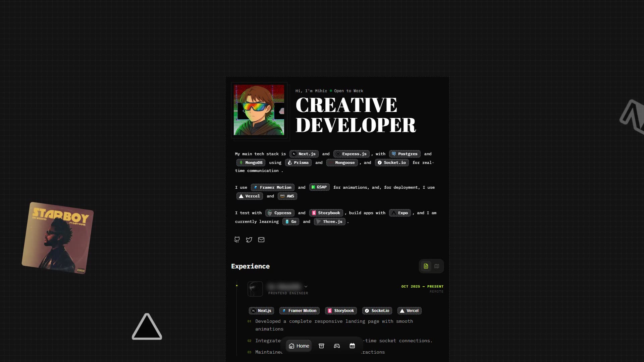This screenshot has width=644, height=362.
Task: Click the Postgres badge
Action: [x=405, y=154]
